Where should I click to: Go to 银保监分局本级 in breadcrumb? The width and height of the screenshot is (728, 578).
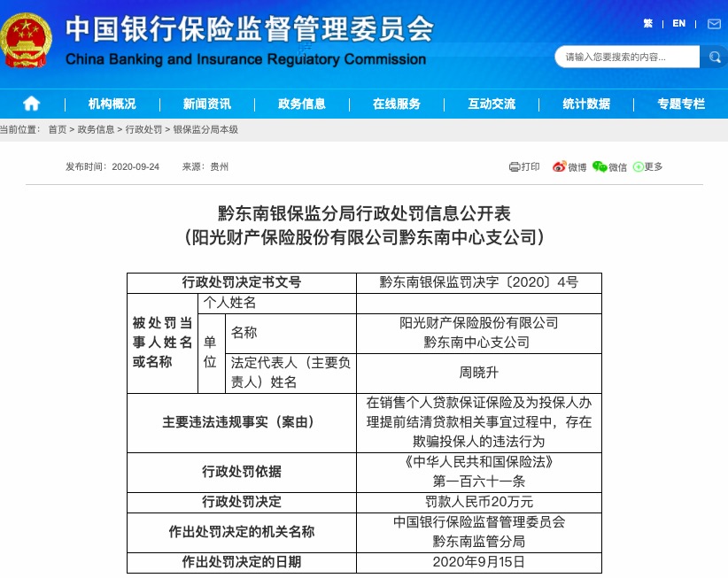(x=205, y=129)
